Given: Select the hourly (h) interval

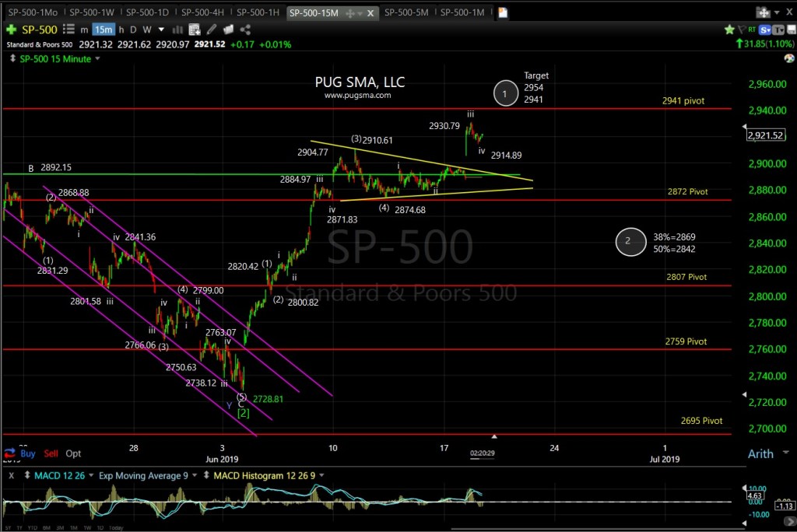Looking at the screenshot, I should (121, 30).
